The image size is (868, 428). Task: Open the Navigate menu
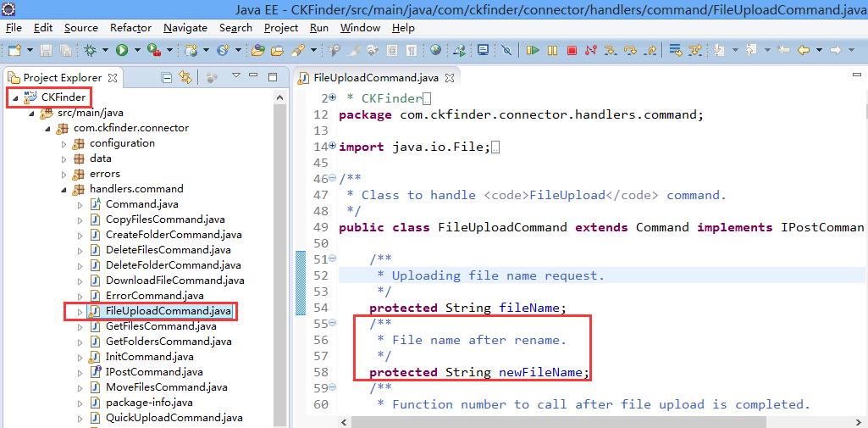(x=185, y=28)
